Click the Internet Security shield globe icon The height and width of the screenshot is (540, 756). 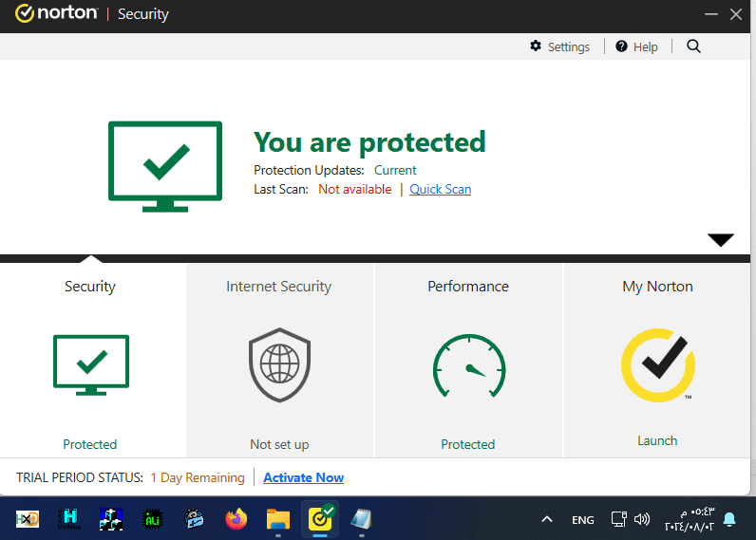pos(279,365)
